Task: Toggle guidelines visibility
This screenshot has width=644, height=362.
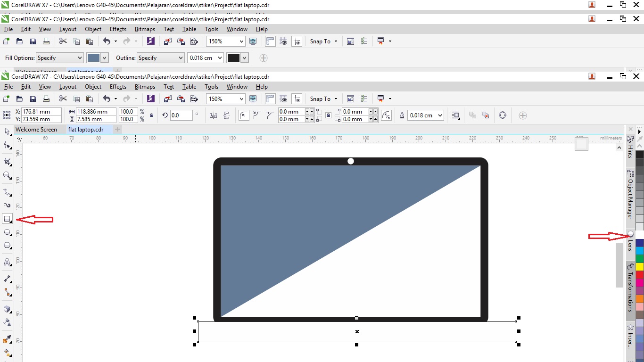Action: pyautogui.click(x=297, y=99)
